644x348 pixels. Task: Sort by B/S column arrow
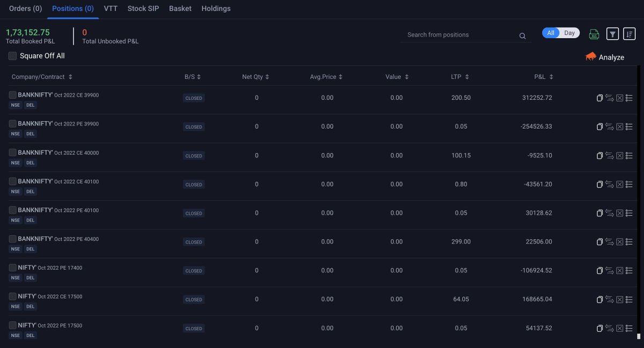tap(199, 77)
